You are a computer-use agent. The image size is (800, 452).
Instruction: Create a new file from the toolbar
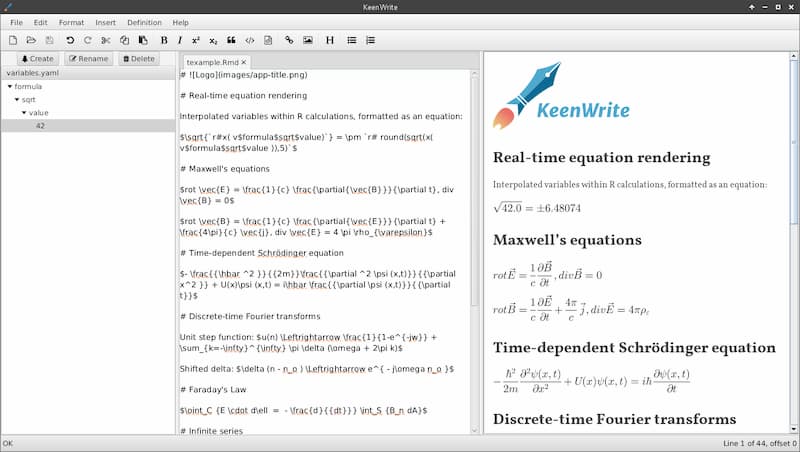(13, 40)
